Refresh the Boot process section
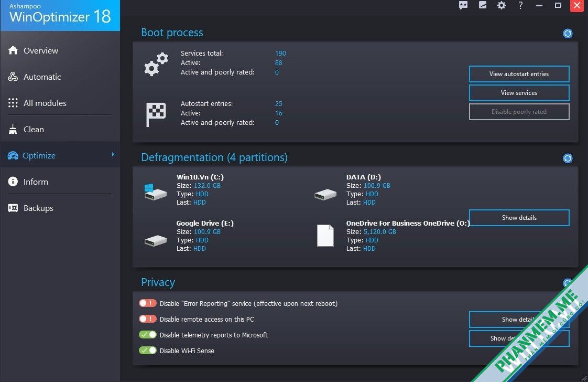Image resolution: width=588 pixels, height=382 pixels. pyautogui.click(x=568, y=34)
